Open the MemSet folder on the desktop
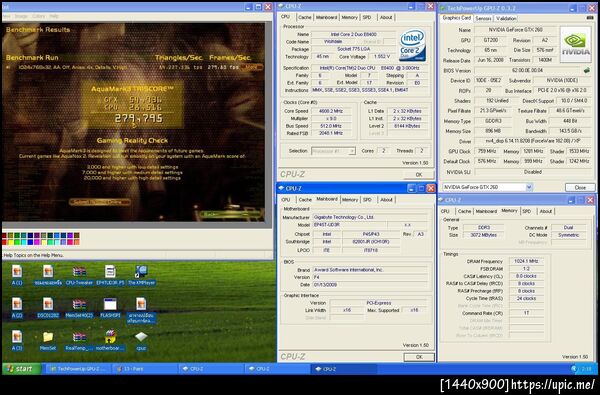The image size is (600, 395). [48, 341]
